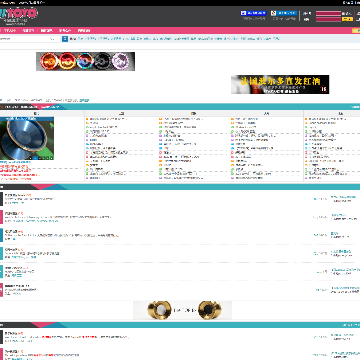Viewport: 360px width, 360px height.
Task: Open the first board's title link
Action: point(16,195)
